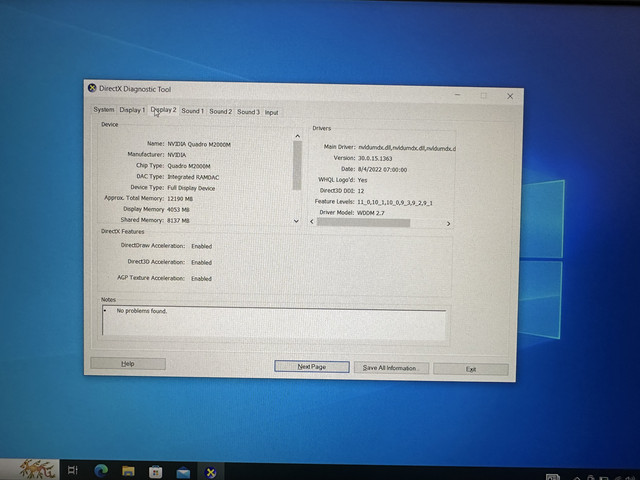640x480 pixels.
Task: Go to the Input tab
Action: click(271, 113)
